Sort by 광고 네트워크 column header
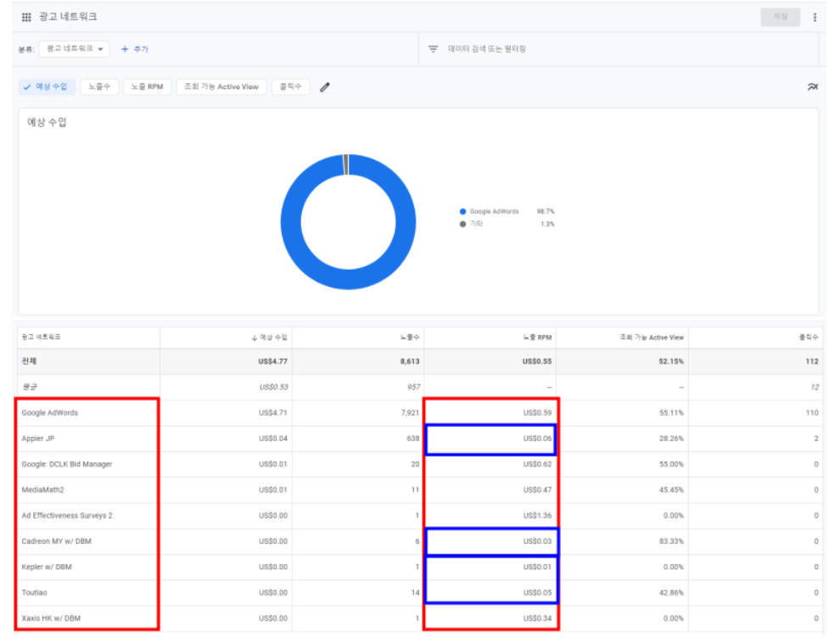The image size is (840, 644). (x=42, y=337)
